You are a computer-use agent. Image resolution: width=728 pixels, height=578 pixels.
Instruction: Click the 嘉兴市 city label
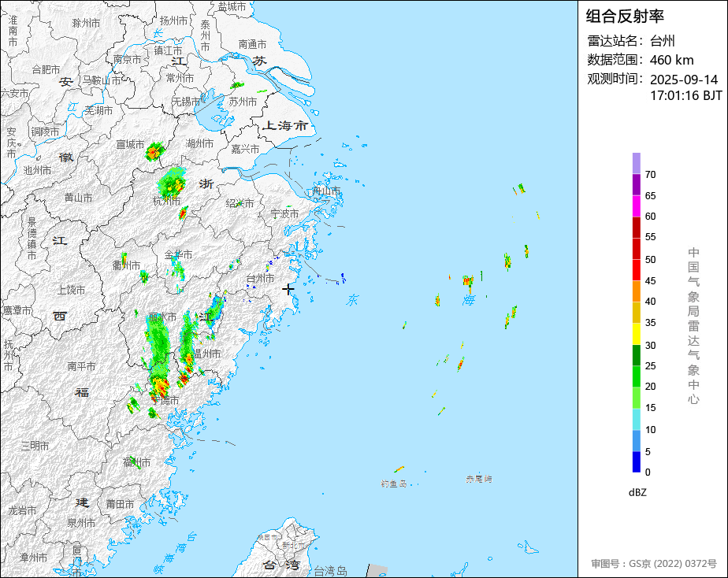[245, 149]
